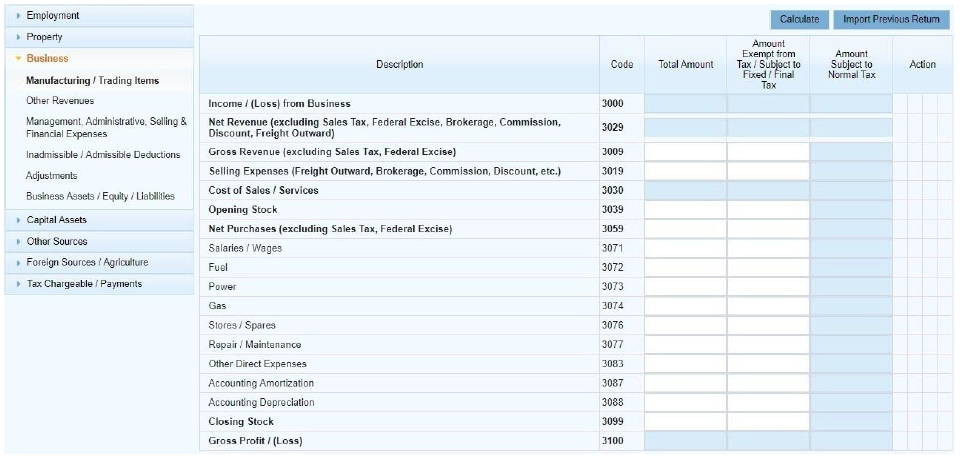Screen dimensions: 961x460
Task: Click exempt amount field for Closing Stock
Action: (768, 422)
